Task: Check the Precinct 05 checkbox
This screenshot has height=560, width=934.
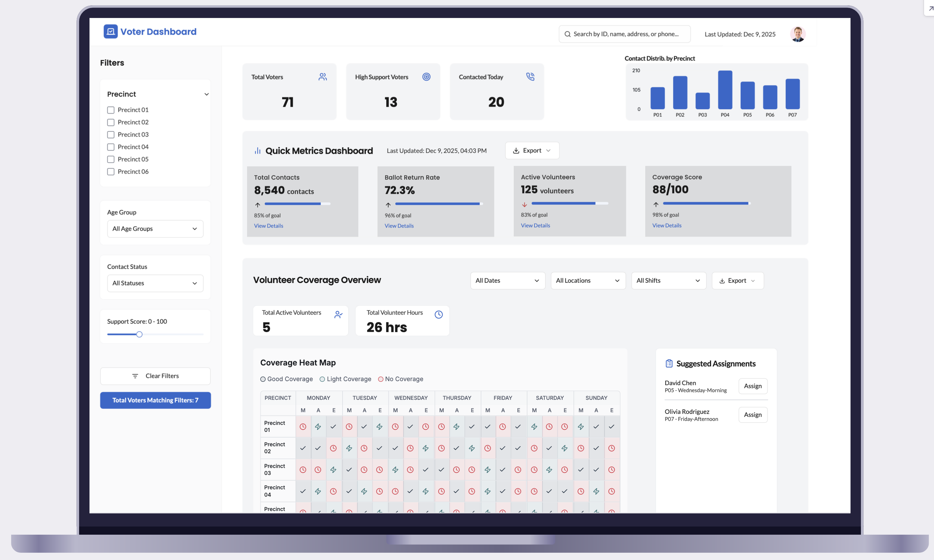Action: 111,160
